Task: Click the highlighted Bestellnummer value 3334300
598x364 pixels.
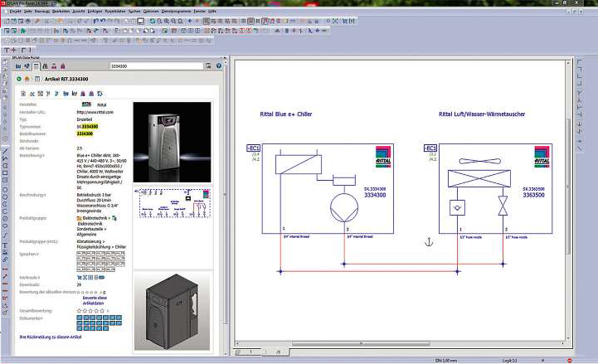Action: point(85,133)
